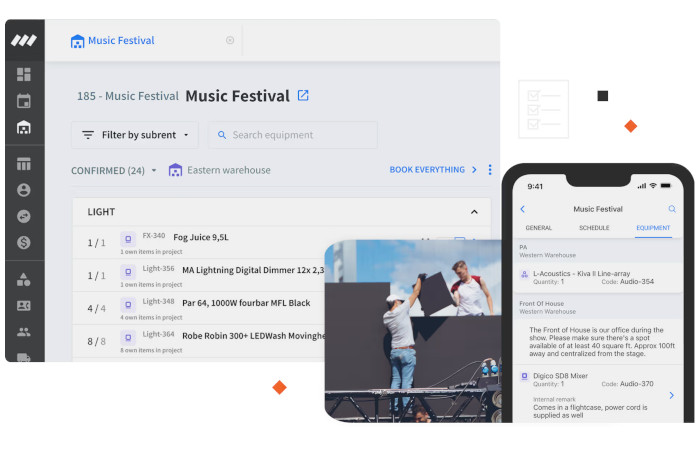700x450 pixels.
Task: Select the warehouse icon in sidebar
Action: coord(24,128)
